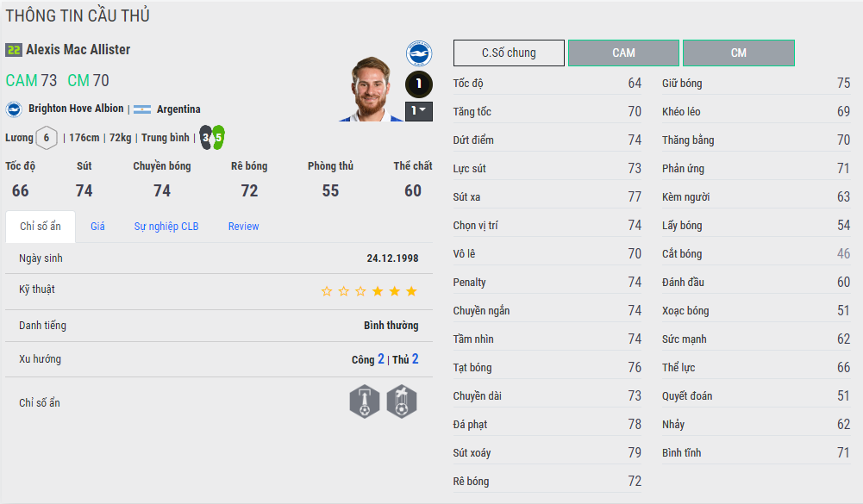
Task: Click the last gold skill-move star
Action: (x=411, y=291)
